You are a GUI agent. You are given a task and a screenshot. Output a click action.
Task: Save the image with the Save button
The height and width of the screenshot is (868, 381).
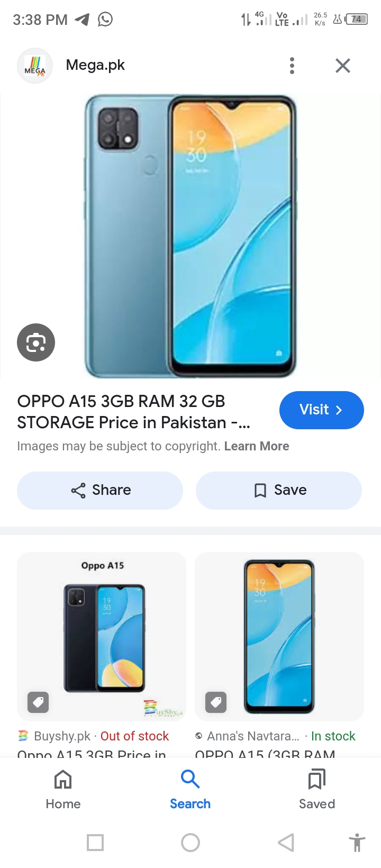[x=279, y=490]
